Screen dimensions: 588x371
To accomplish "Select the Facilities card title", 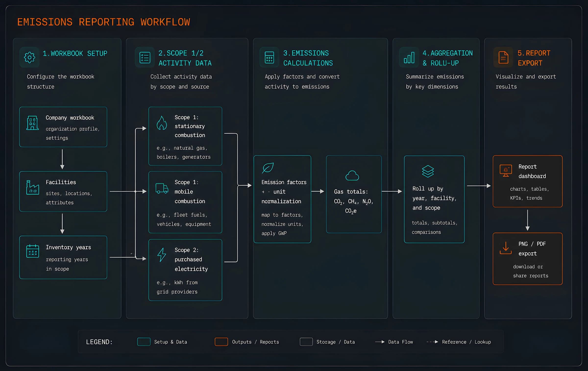I will [61, 182].
